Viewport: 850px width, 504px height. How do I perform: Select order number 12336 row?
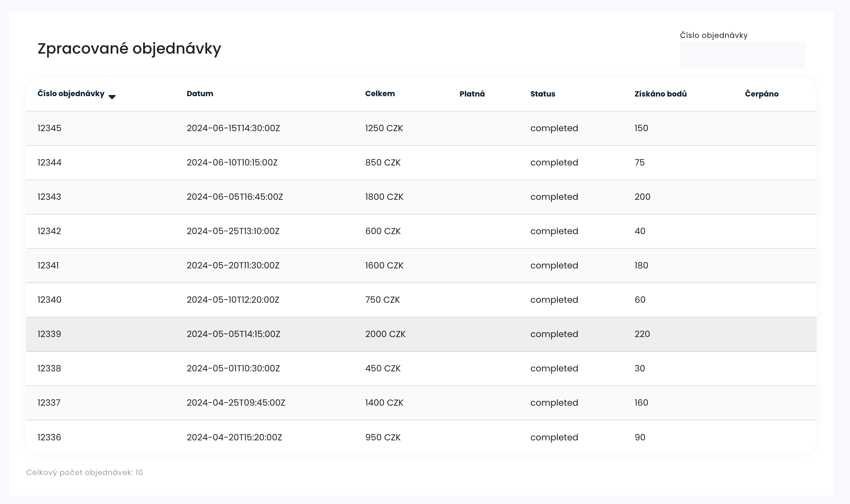[49, 438]
